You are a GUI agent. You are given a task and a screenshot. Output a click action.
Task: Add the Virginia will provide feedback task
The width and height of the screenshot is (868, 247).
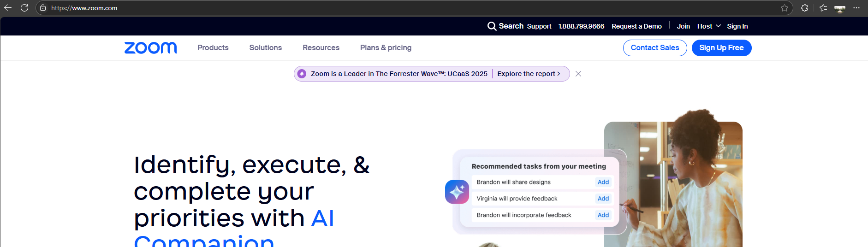coord(603,199)
